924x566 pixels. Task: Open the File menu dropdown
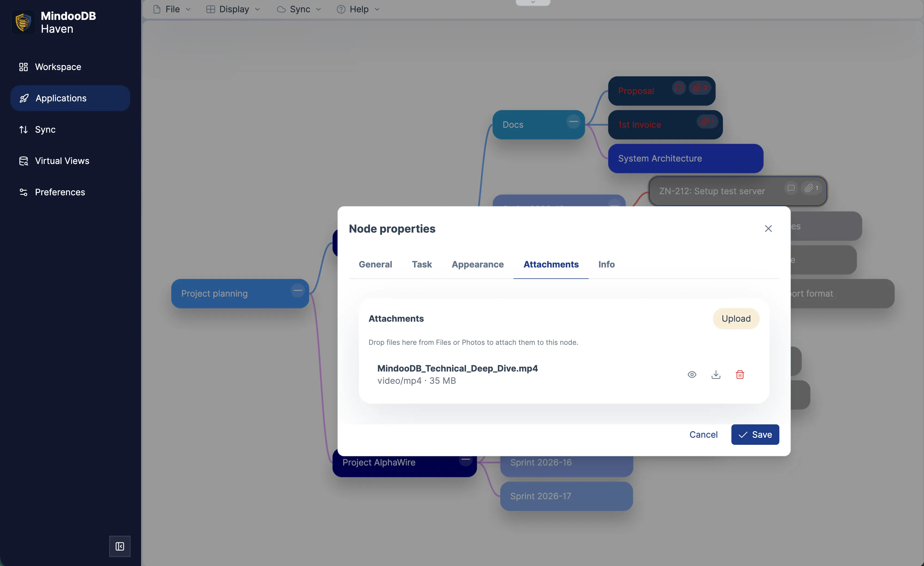pos(172,9)
